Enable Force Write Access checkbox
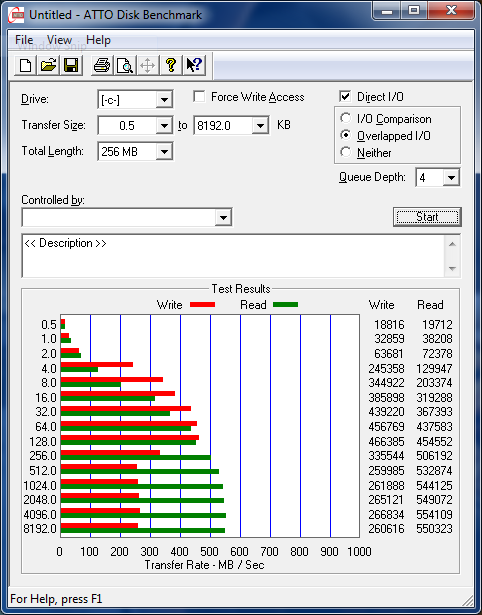 pyautogui.click(x=199, y=96)
